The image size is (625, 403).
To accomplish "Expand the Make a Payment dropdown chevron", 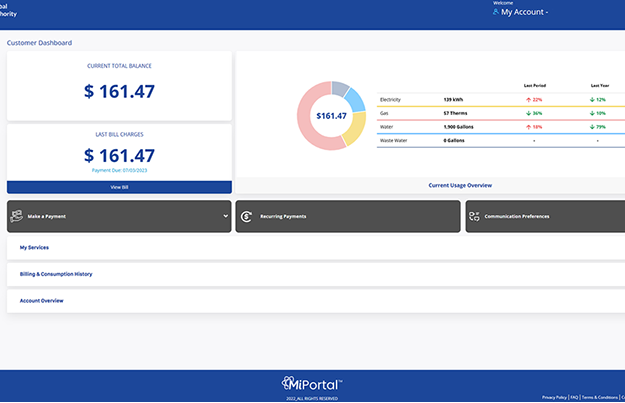I will (226, 216).
